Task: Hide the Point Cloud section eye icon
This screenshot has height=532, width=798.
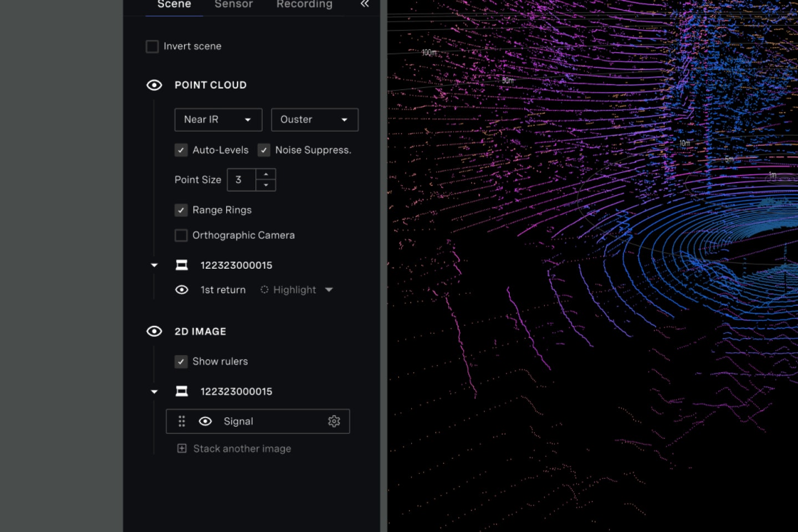Action: point(154,85)
